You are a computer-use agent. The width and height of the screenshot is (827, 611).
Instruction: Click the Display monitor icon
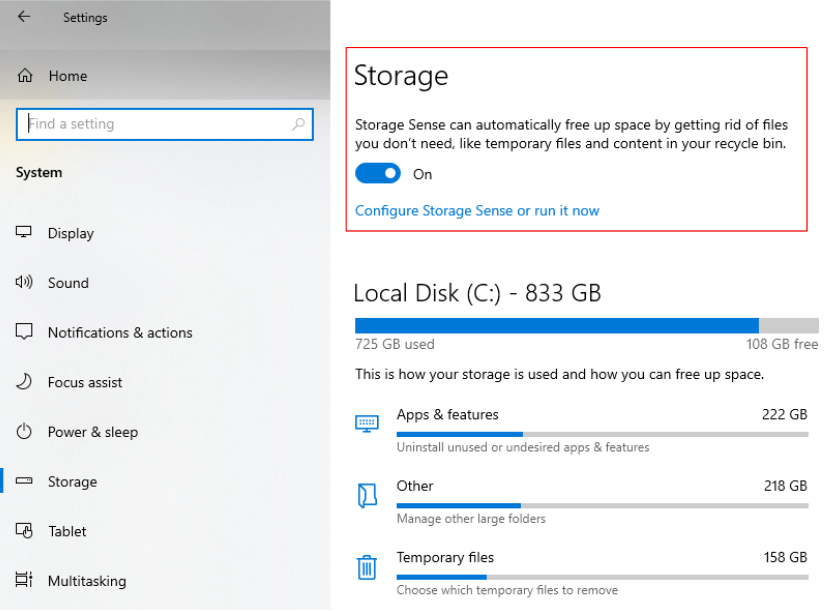click(24, 233)
